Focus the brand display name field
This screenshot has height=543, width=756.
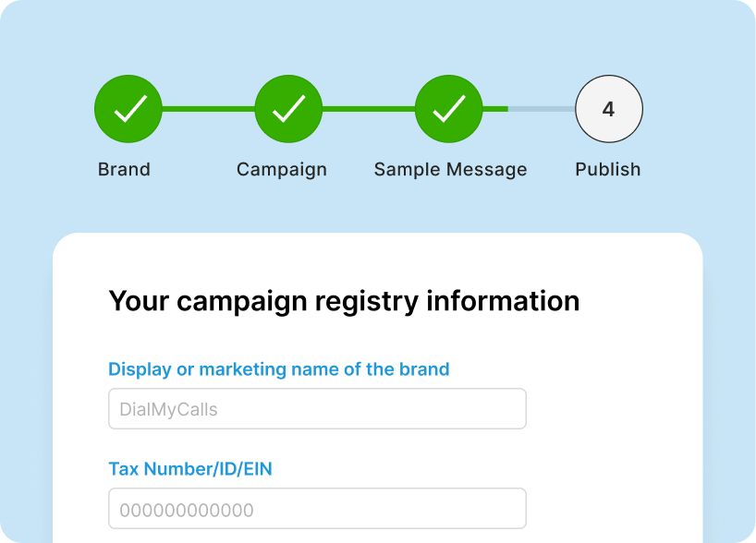pos(317,409)
